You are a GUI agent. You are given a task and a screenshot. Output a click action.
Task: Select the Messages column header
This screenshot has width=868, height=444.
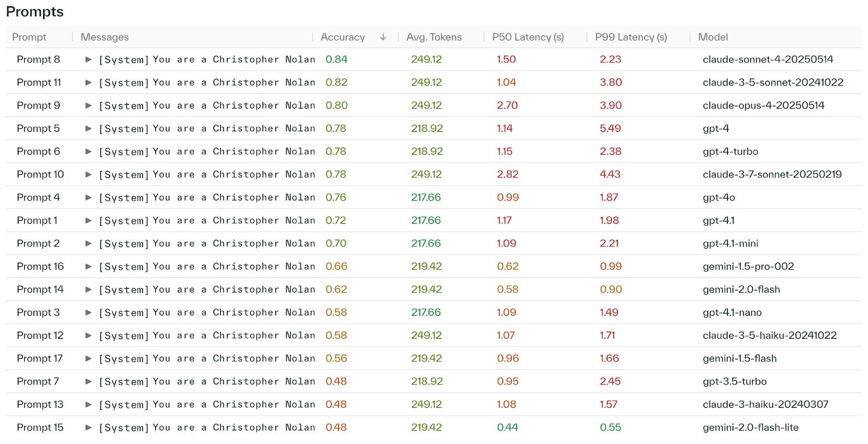pos(105,37)
